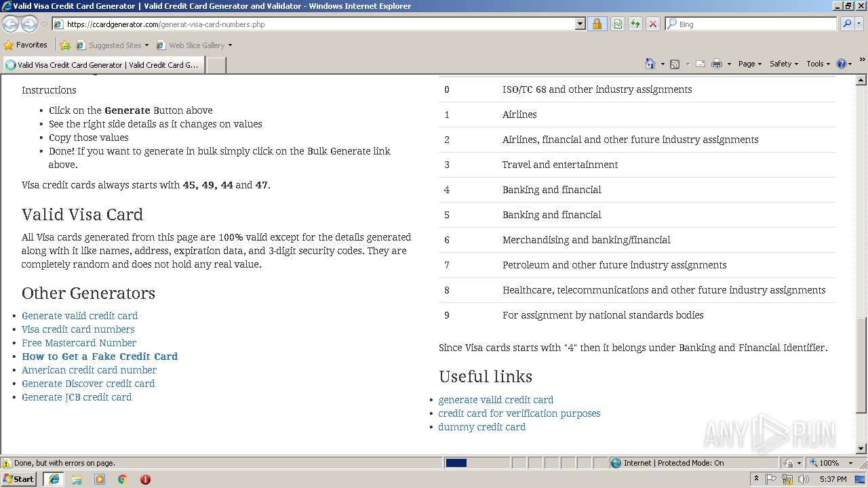868x488 pixels.
Task: Click the 'Valid Visa Card' heading
Action: click(x=82, y=214)
